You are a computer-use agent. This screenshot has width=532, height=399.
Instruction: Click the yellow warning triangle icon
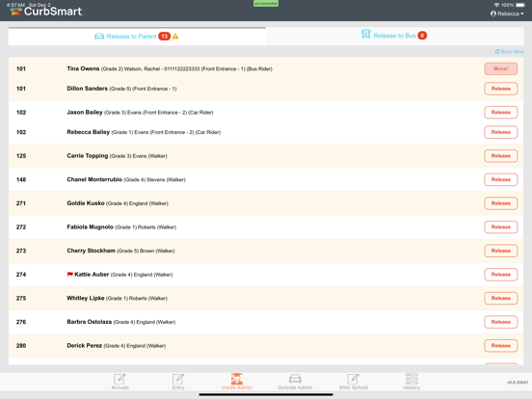click(175, 37)
